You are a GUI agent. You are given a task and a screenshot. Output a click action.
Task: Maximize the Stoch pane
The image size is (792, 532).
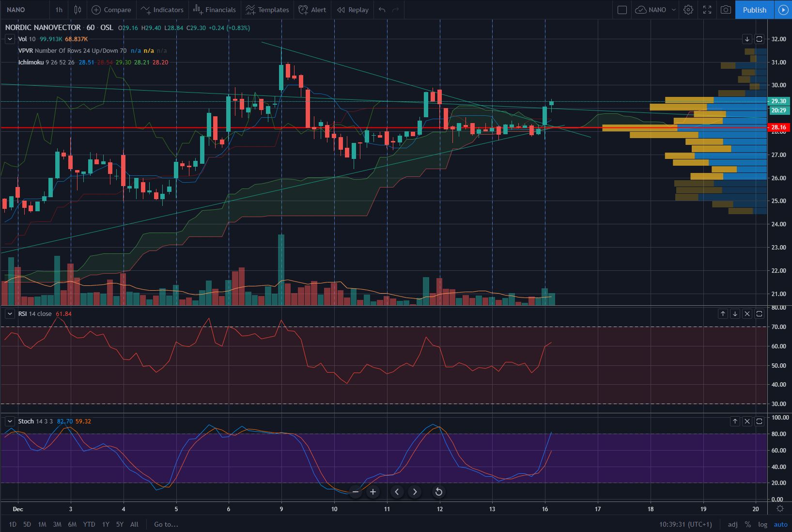coord(759,422)
